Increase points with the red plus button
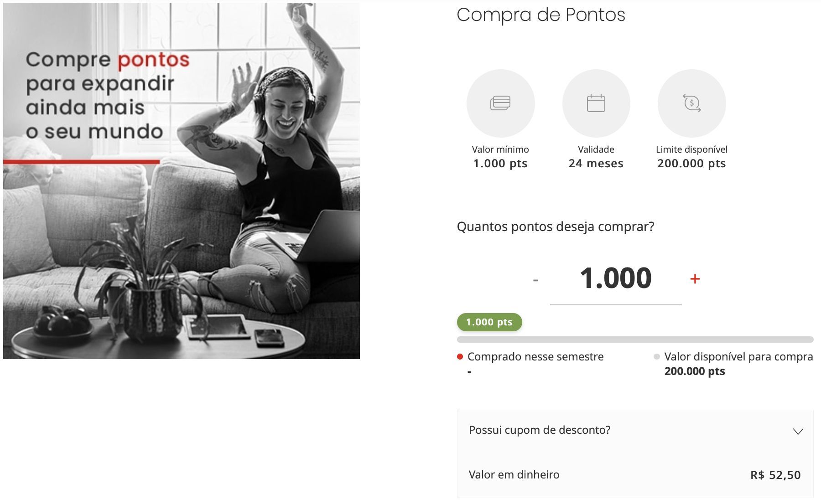The height and width of the screenshot is (504, 821). (x=695, y=279)
